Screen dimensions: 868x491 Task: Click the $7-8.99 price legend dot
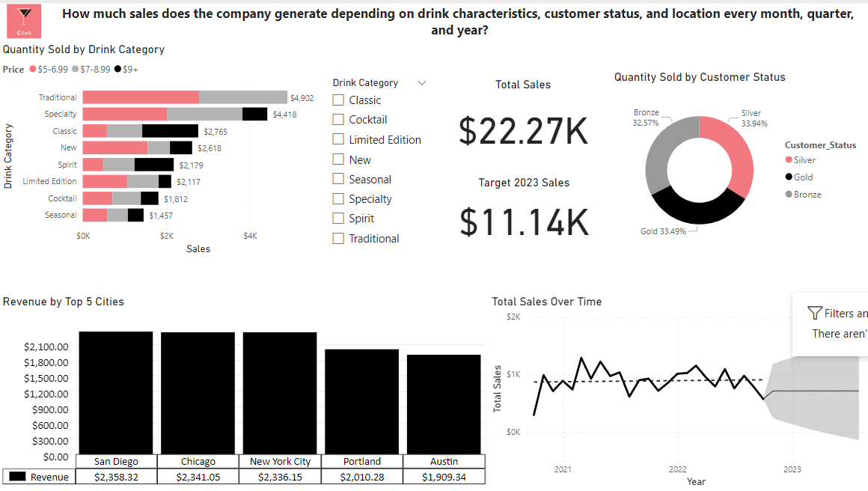[x=76, y=69]
